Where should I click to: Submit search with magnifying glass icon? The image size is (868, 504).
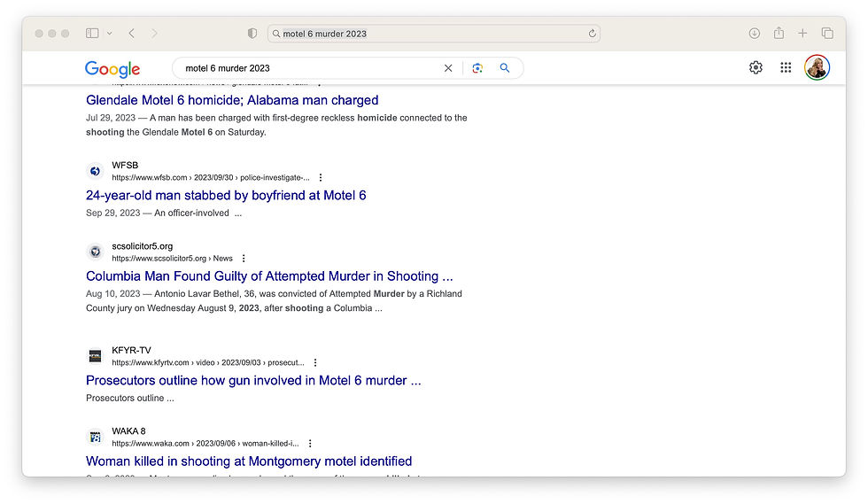(x=505, y=67)
